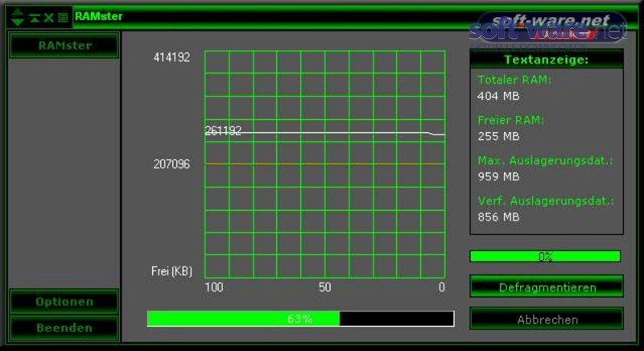Click the 414192 graph axis value
Screen dimensions: 644x351
point(171,57)
